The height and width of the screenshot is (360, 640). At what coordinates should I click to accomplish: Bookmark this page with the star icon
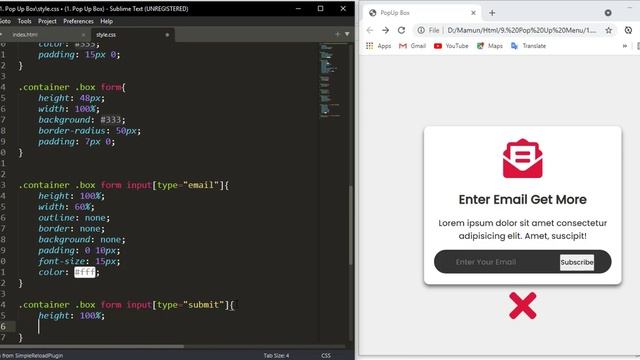click(609, 30)
